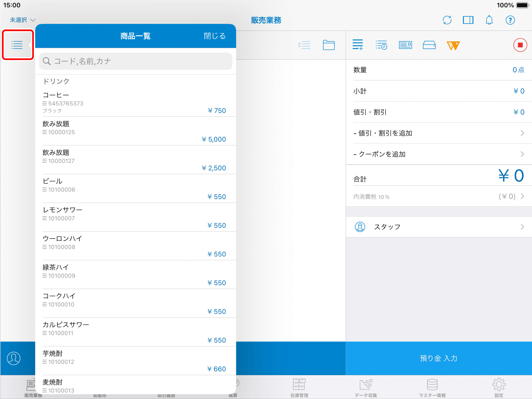The width and height of the screenshot is (532, 399).
Task: Click the add line item icon
Action: (358, 45)
